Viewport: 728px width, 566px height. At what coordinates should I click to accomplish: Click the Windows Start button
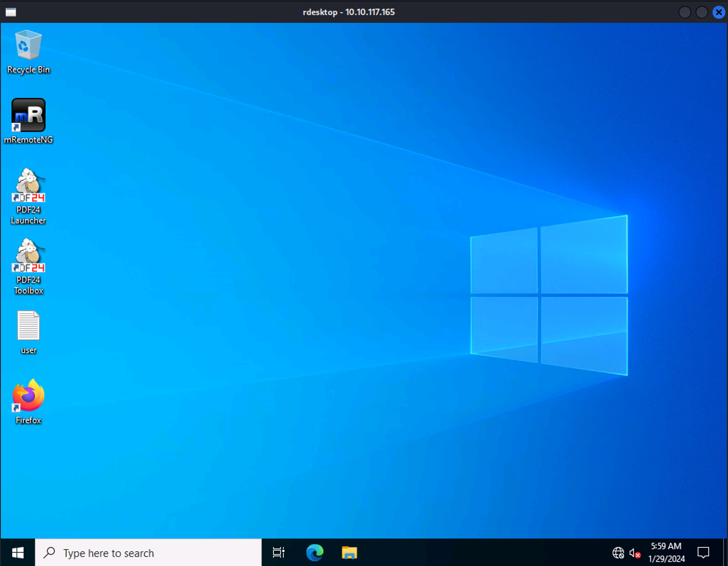[x=17, y=553]
